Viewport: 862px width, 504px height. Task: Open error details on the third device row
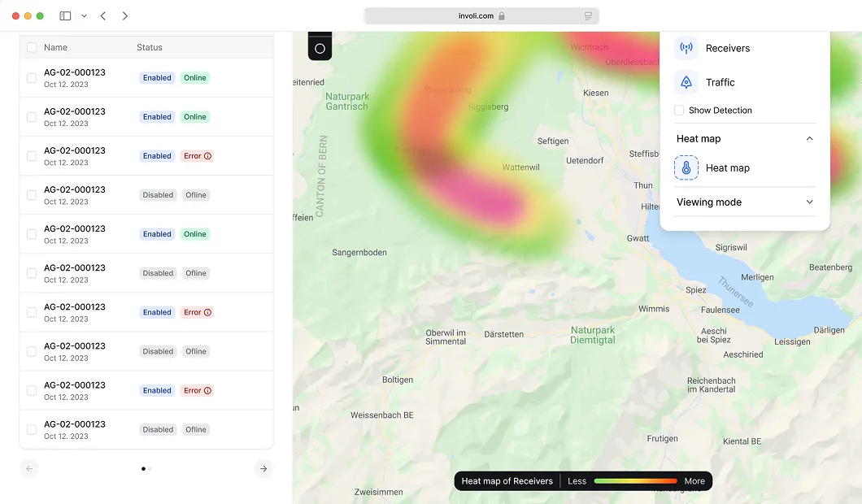click(x=210, y=155)
